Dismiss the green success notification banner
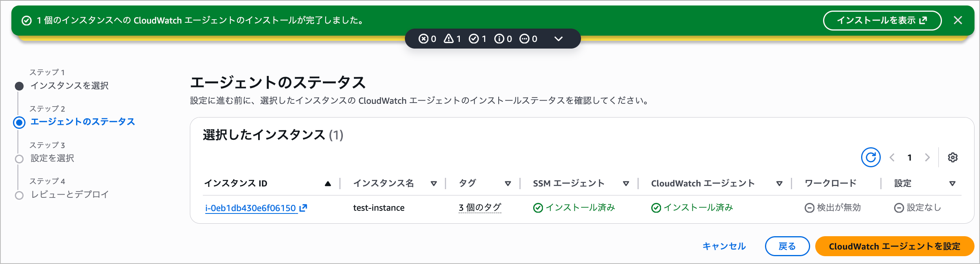The image size is (980, 264). [x=958, y=20]
